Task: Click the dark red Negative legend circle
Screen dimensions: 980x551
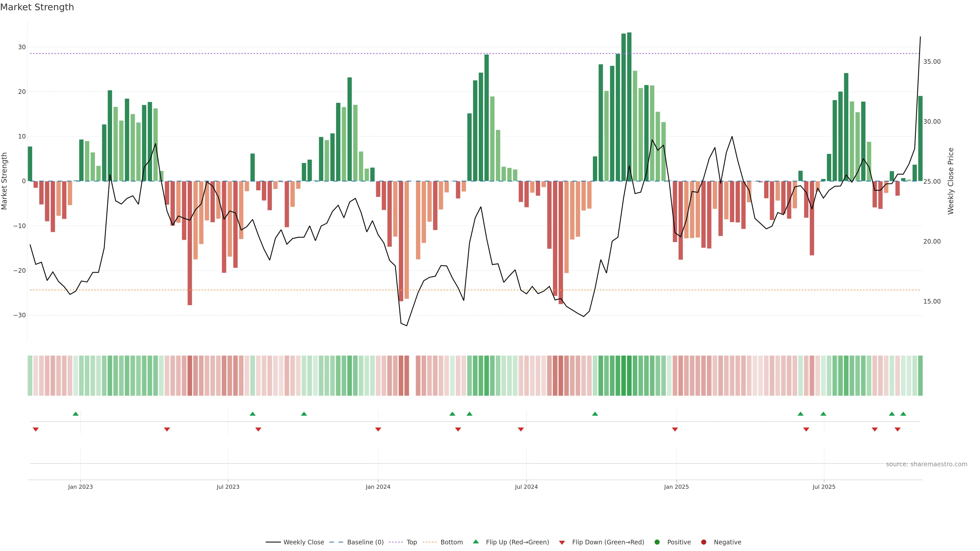Action: tap(703, 542)
